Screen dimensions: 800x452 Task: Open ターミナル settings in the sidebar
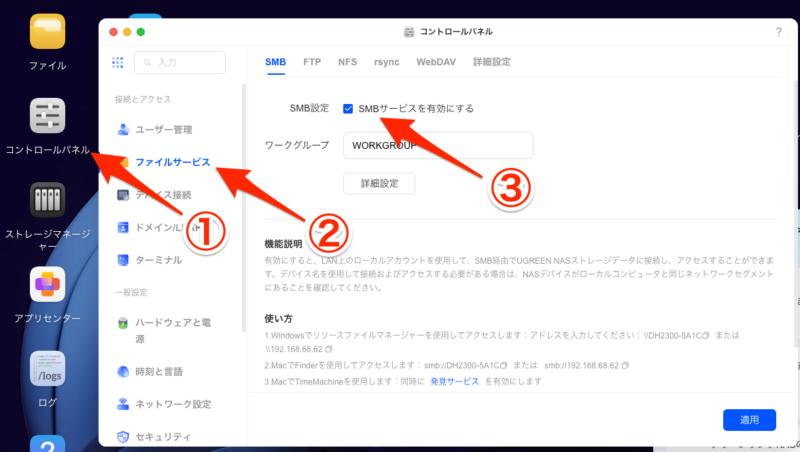click(x=158, y=260)
